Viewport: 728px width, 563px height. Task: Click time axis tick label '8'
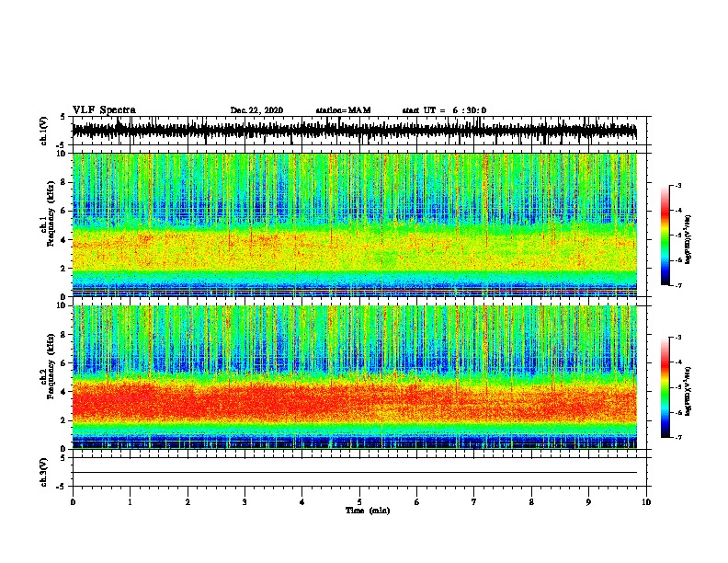(x=531, y=502)
